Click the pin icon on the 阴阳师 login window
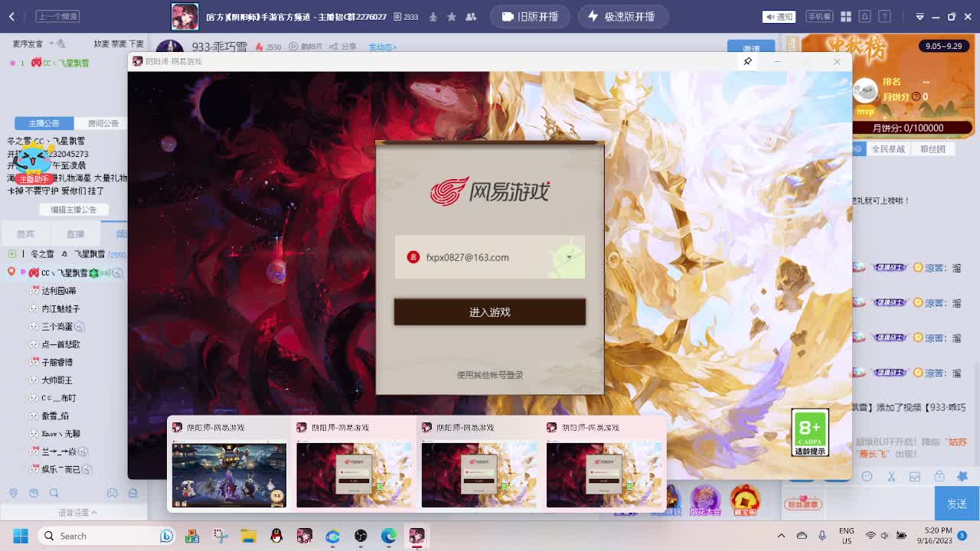 click(747, 61)
